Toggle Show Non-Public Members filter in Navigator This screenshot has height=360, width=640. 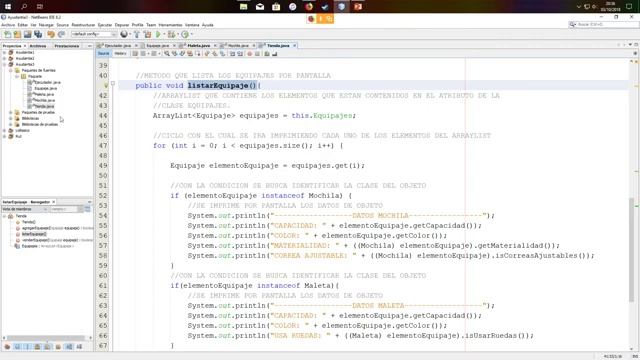pos(37,347)
